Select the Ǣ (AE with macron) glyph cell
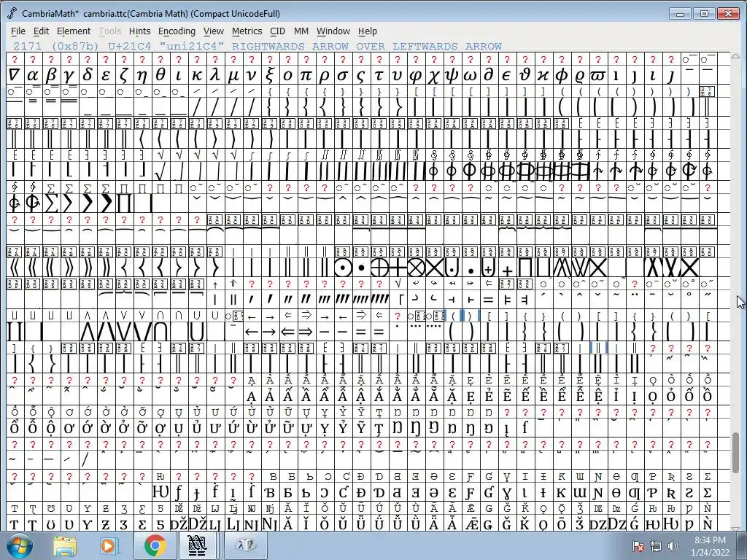Image resolution: width=747 pixels, height=560 pixels. pos(471,524)
